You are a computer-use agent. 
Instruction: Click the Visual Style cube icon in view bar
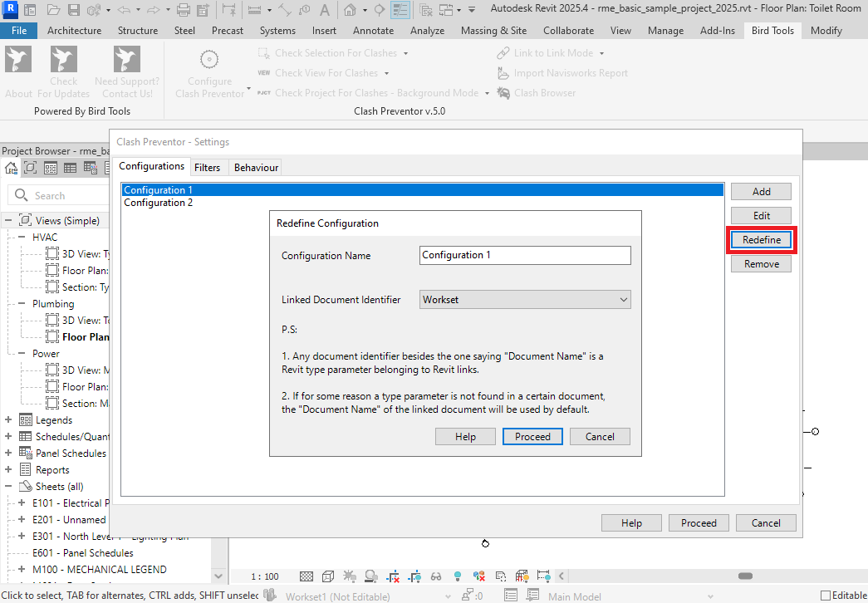pos(328,576)
